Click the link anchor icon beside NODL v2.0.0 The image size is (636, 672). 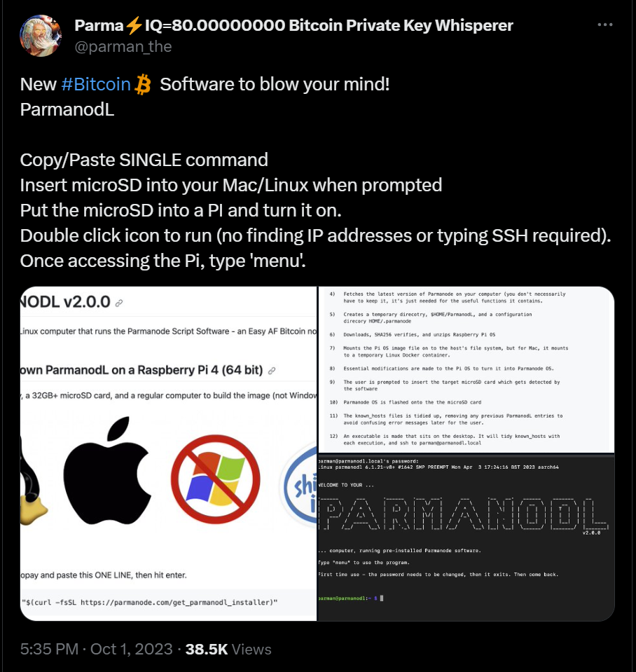click(119, 303)
